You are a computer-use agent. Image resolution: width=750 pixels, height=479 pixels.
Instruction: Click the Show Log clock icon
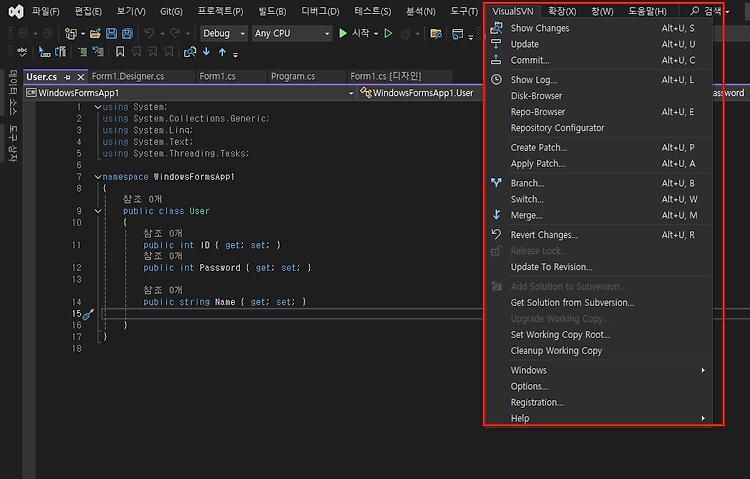tap(496, 79)
